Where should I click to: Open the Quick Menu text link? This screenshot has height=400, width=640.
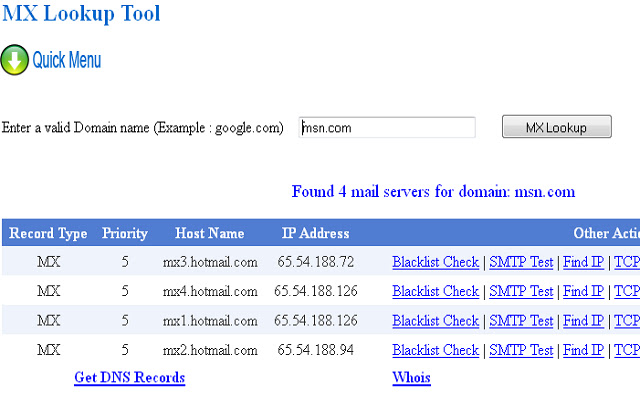tap(67, 60)
